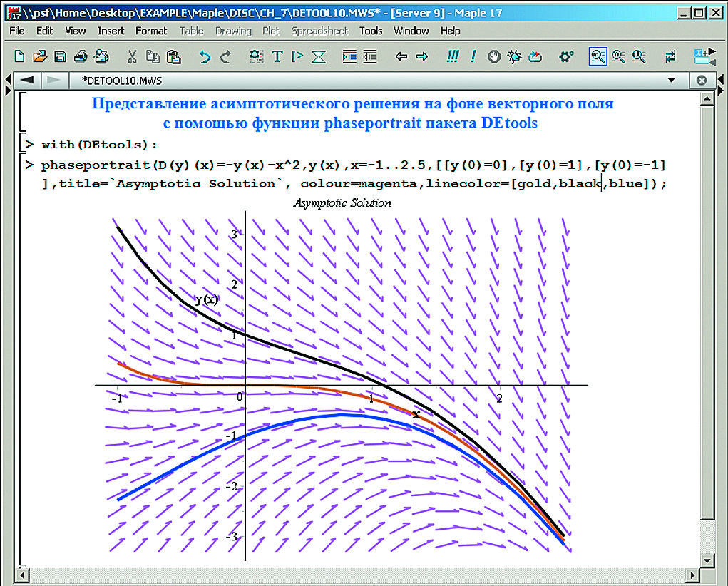The image size is (728, 586).
Task: Click the vertical scrollbar on the right
Action: tap(707, 321)
